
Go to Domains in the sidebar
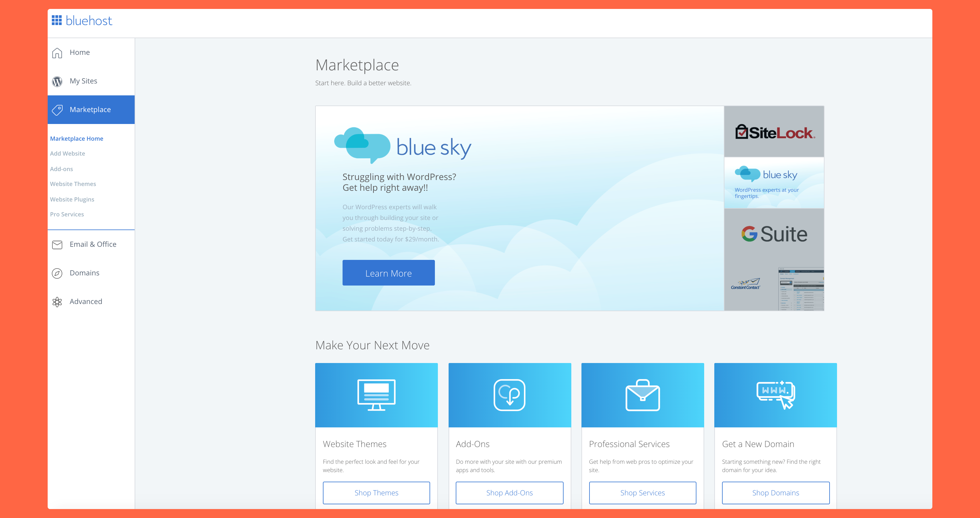tap(91, 273)
